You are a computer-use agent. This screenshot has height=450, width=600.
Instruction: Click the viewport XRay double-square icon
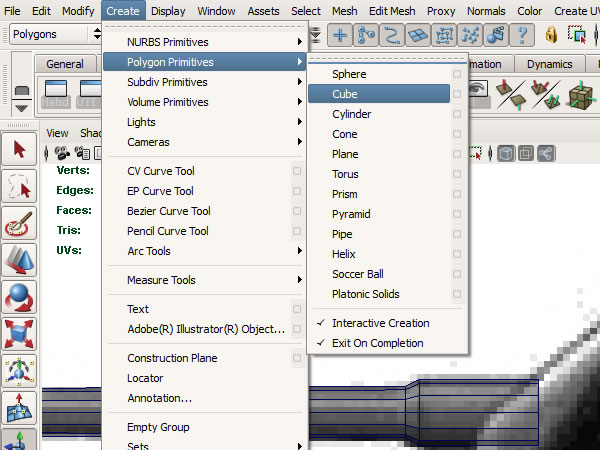[x=526, y=154]
